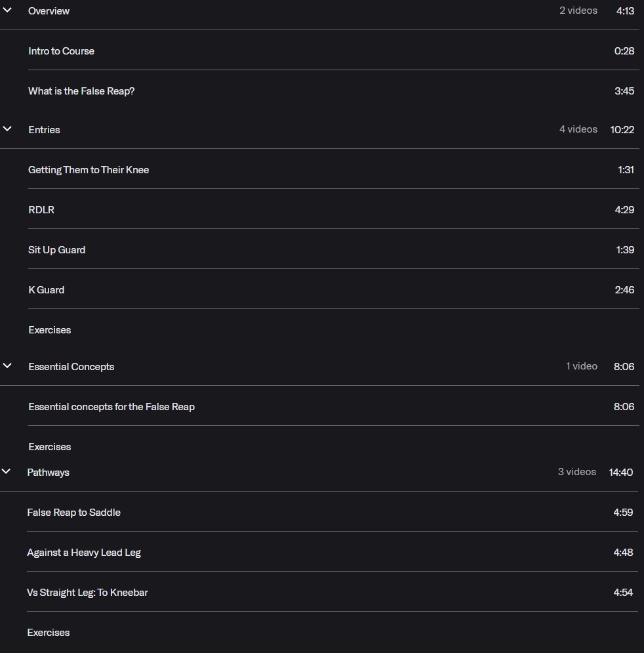Open Getting Them to Their Knee video
644x653 pixels.
click(89, 170)
